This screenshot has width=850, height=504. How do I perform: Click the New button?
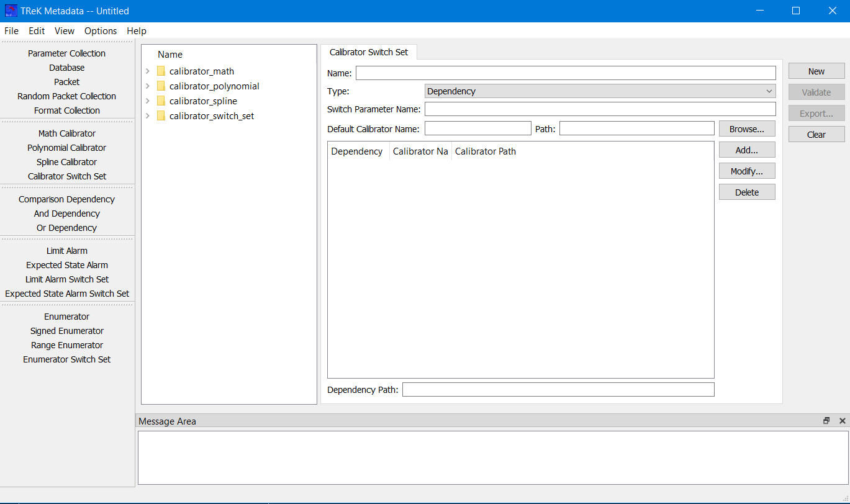(x=816, y=71)
